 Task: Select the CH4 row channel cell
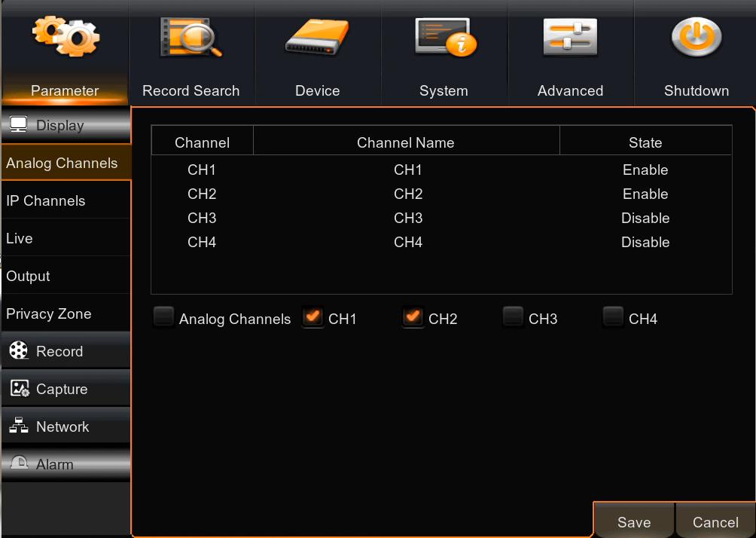point(202,242)
